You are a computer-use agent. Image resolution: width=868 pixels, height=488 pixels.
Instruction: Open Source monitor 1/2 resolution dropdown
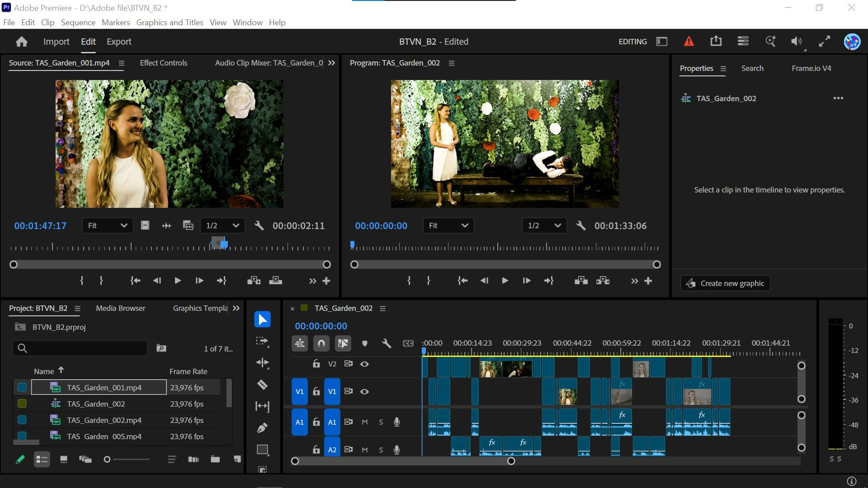click(x=222, y=225)
